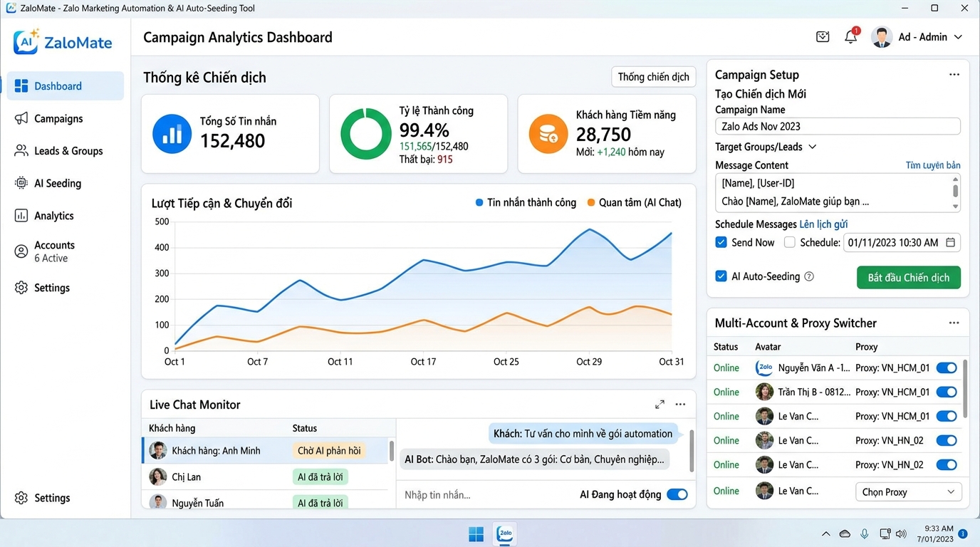Expand the Live Chat Monitor with the arrows icon
Viewport: 980px width, 547px height.
tap(660, 405)
